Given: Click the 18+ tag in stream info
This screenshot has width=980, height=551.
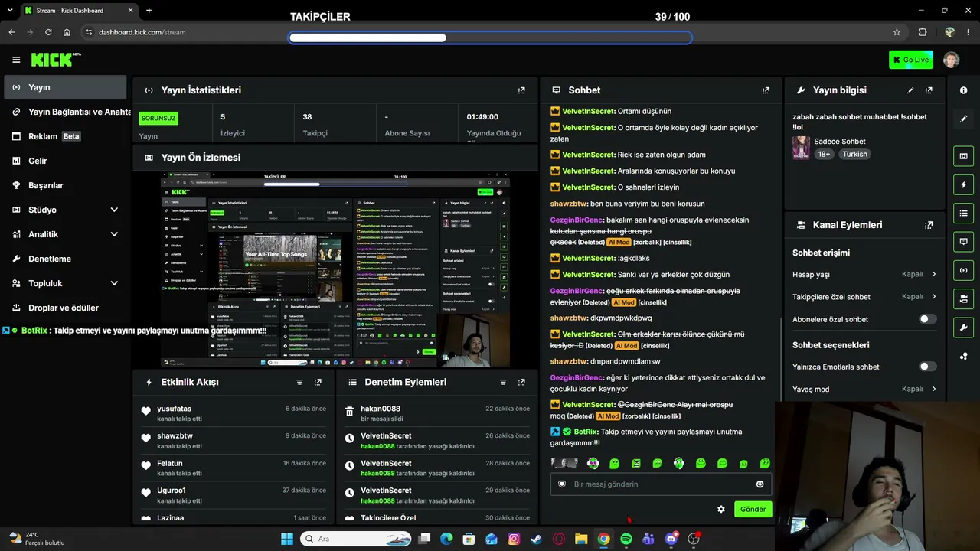Looking at the screenshot, I should pyautogui.click(x=824, y=154).
